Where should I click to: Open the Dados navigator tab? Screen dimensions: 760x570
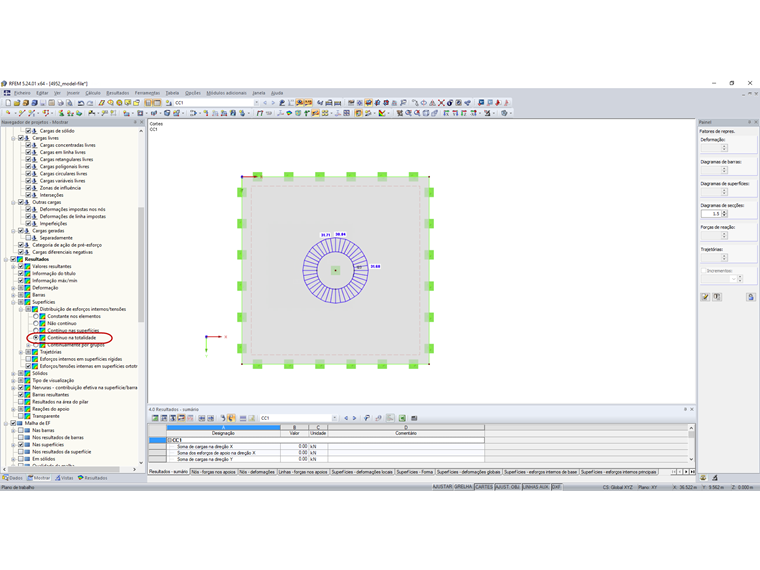click(x=13, y=478)
